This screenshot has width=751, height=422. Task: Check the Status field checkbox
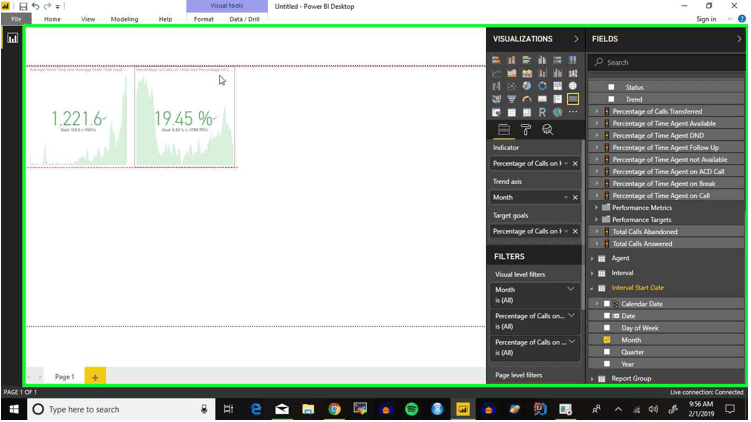[611, 87]
